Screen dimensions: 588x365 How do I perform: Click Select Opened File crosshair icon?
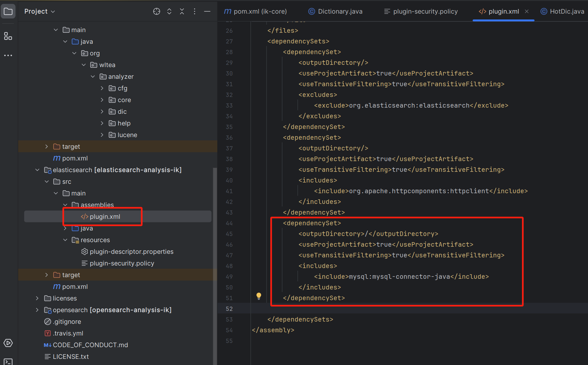click(157, 11)
